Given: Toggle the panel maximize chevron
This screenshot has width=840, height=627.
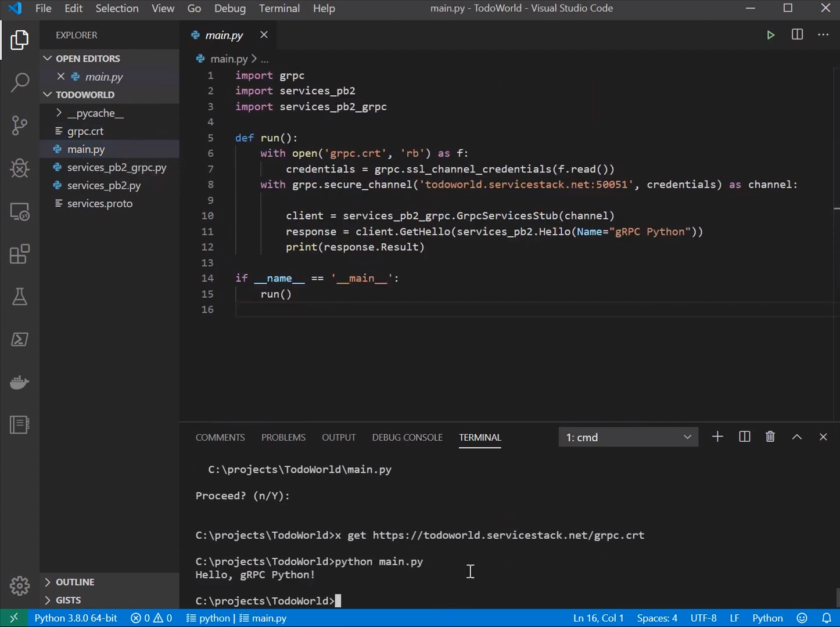Looking at the screenshot, I should point(796,437).
